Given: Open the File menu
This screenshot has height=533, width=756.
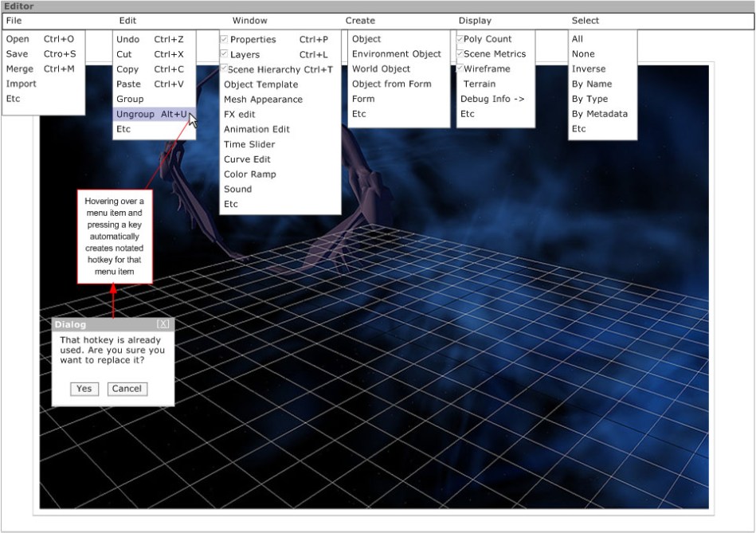Looking at the screenshot, I should tap(14, 21).
